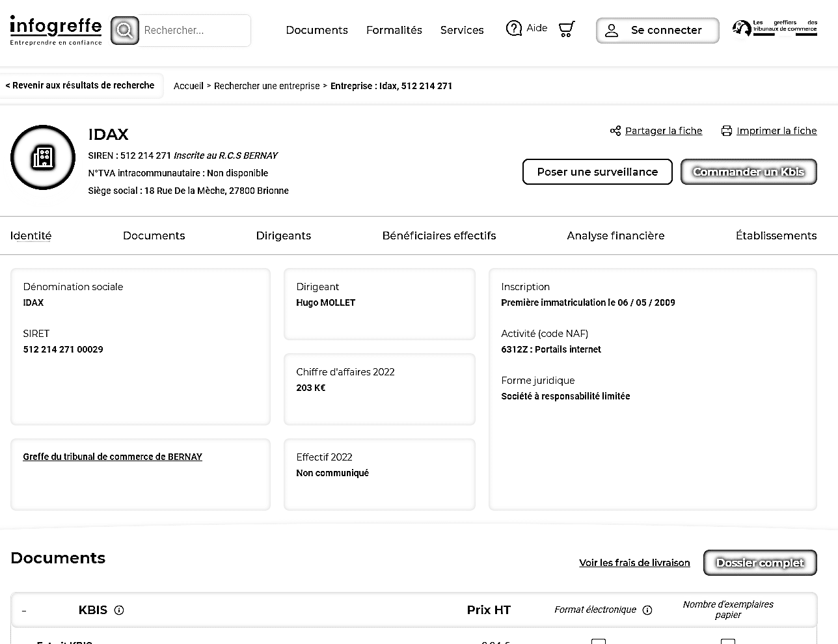Click the Dossier complet button
The height and width of the screenshot is (644, 838).
tap(760, 563)
